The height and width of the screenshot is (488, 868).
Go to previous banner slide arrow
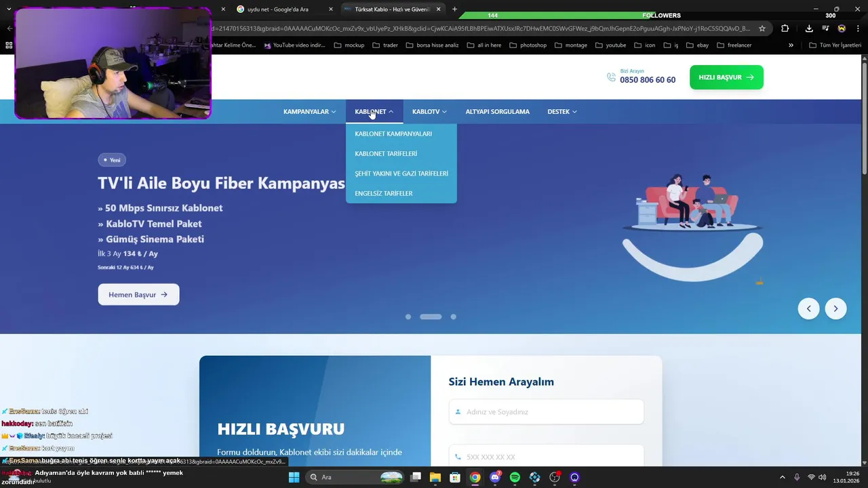(x=808, y=308)
